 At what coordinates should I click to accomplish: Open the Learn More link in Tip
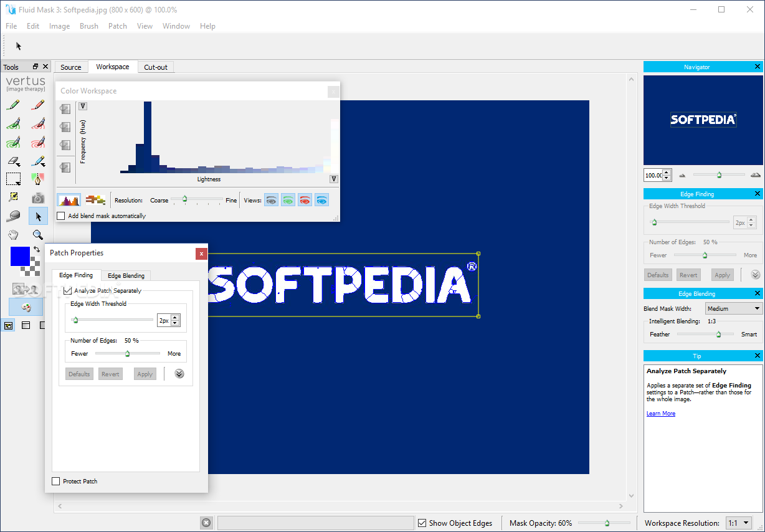click(x=661, y=414)
